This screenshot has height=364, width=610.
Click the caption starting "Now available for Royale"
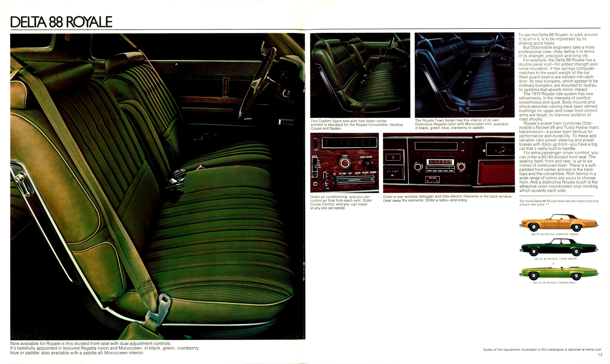point(105,348)
